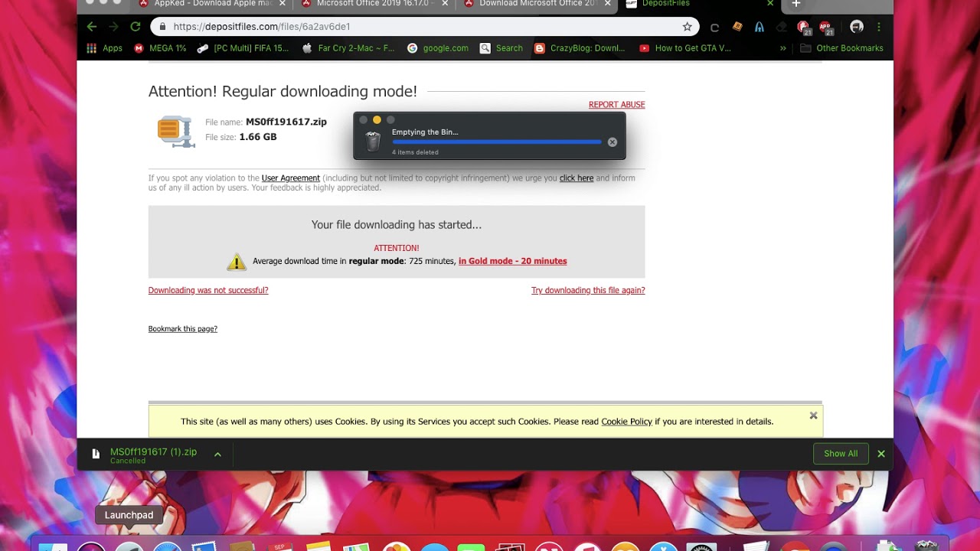Image resolution: width=980 pixels, height=551 pixels.
Task: Select the file size 1.66 GB text
Action: tap(258, 138)
